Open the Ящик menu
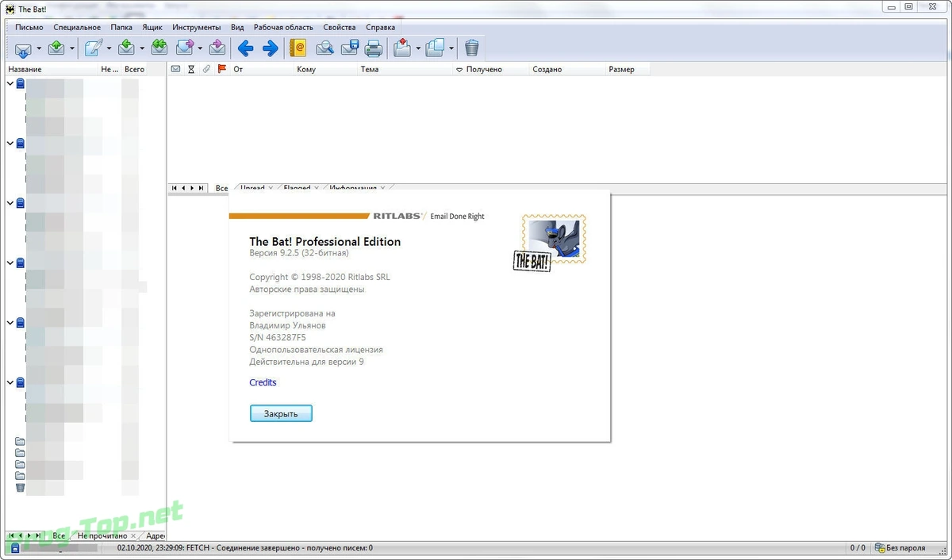This screenshot has height=560, width=952. (152, 27)
